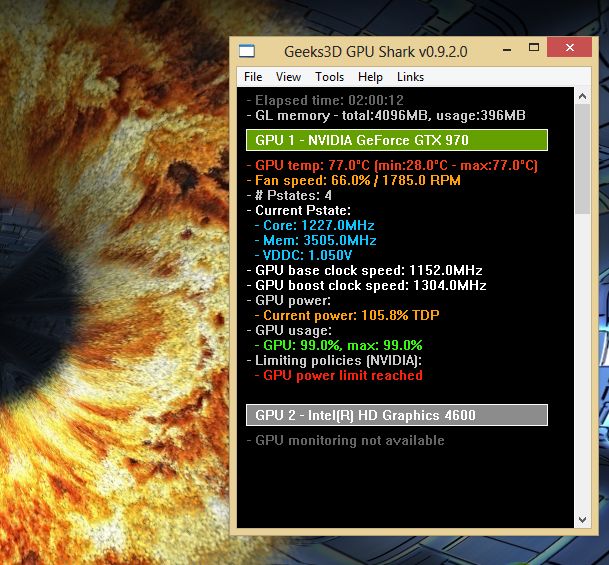Click the GPU boost clock speed: 1304.0MHz line

coord(367,285)
